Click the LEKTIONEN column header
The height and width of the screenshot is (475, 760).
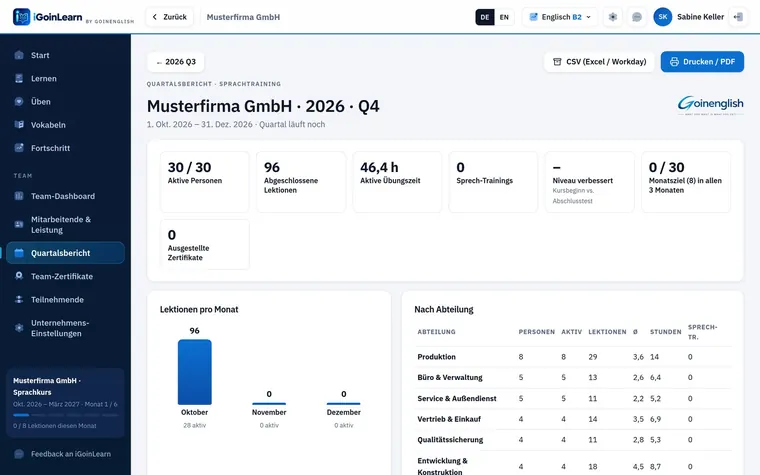point(607,332)
